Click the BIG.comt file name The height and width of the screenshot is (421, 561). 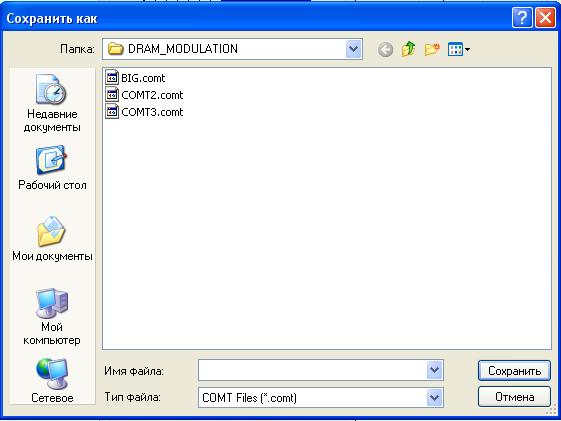(x=143, y=78)
